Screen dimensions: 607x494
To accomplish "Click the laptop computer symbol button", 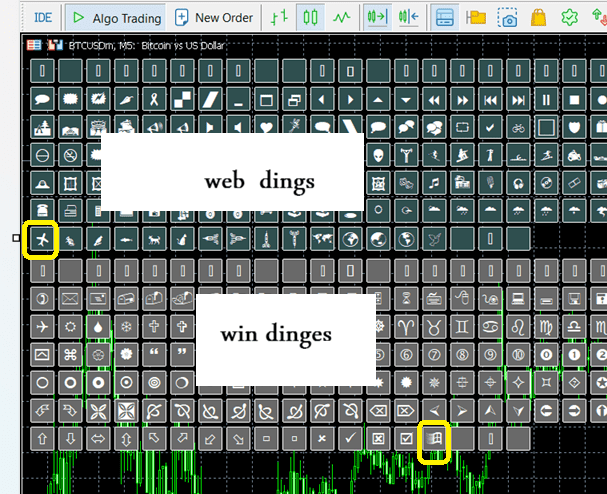I will click(x=518, y=298).
